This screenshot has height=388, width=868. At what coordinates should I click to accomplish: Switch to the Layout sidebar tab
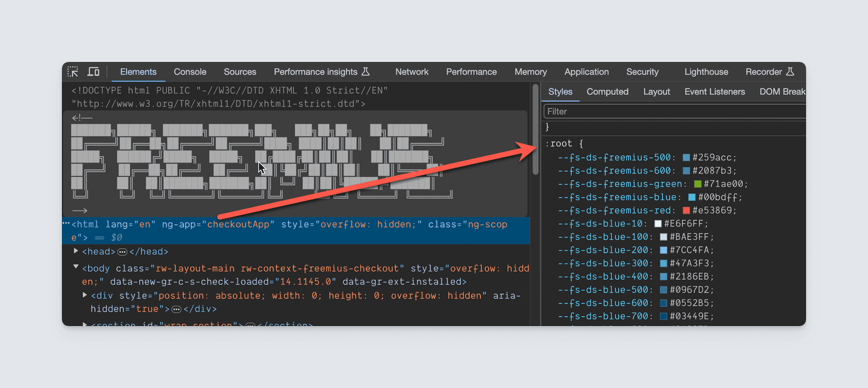pos(657,91)
